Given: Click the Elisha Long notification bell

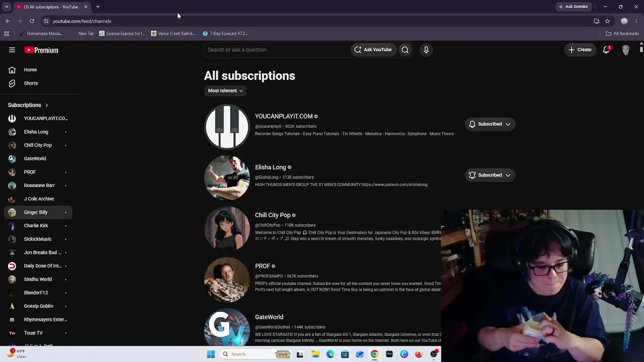Looking at the screenshot, I should point(472,175).
